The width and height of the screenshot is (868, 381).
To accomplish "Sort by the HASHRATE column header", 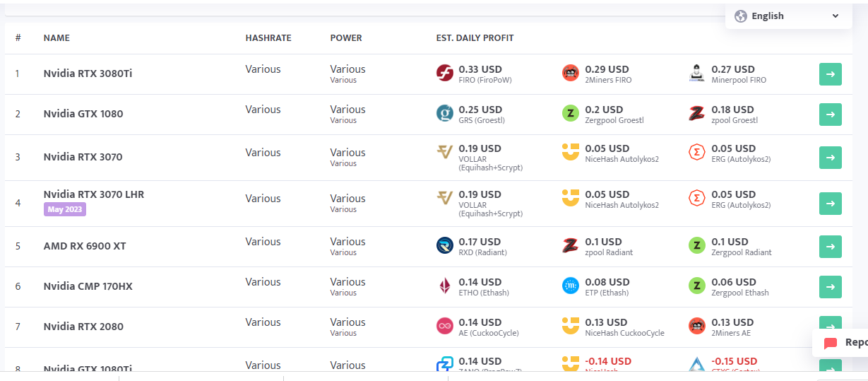I will click(268, 38).
